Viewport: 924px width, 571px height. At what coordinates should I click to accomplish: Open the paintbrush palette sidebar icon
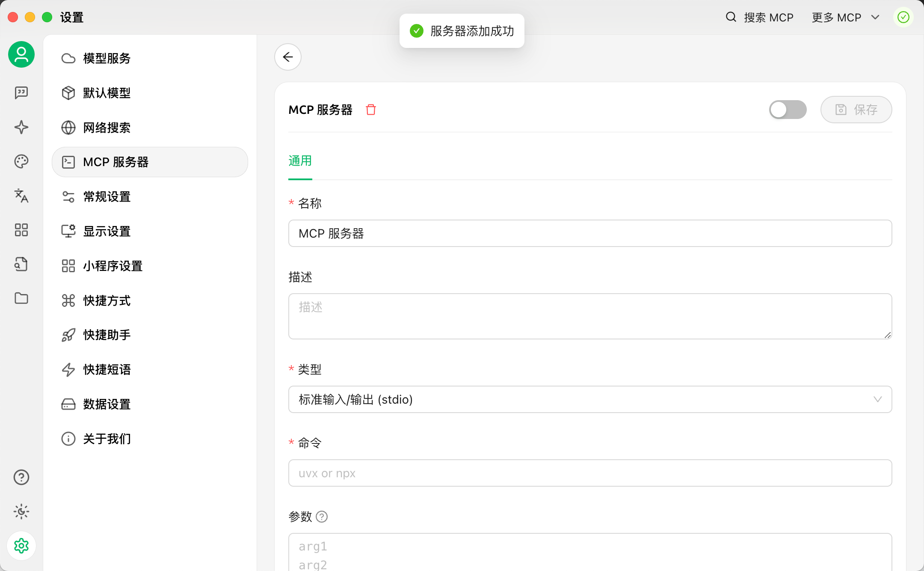coord(21,161)
